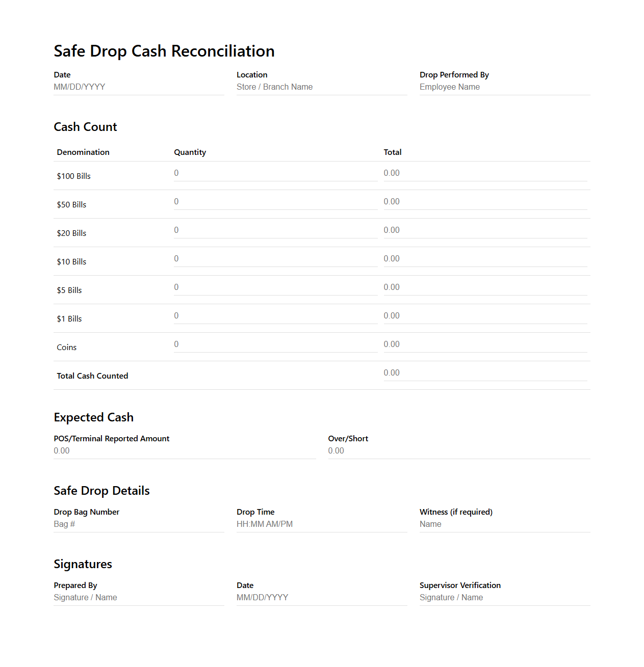This screenshot has height=667, width=644.
Task: Click the $10 Bills quantity input
Action: click(x=275, y=258)
